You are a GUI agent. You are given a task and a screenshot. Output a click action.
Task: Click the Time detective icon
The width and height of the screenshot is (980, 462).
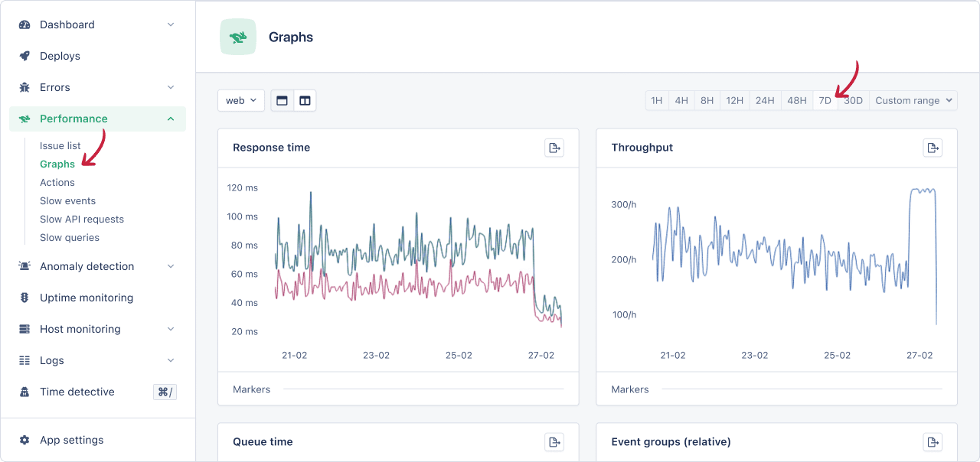tap(24, 392)
